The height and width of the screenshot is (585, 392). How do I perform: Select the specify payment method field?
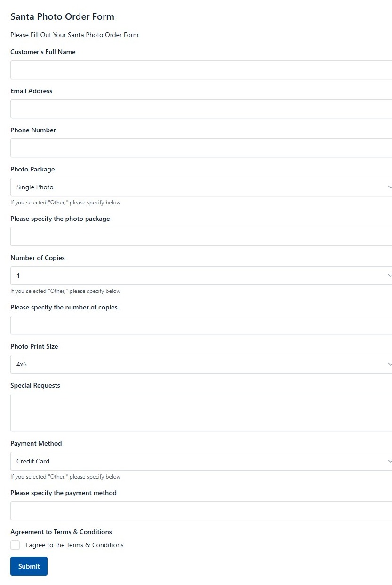(201, 511)
